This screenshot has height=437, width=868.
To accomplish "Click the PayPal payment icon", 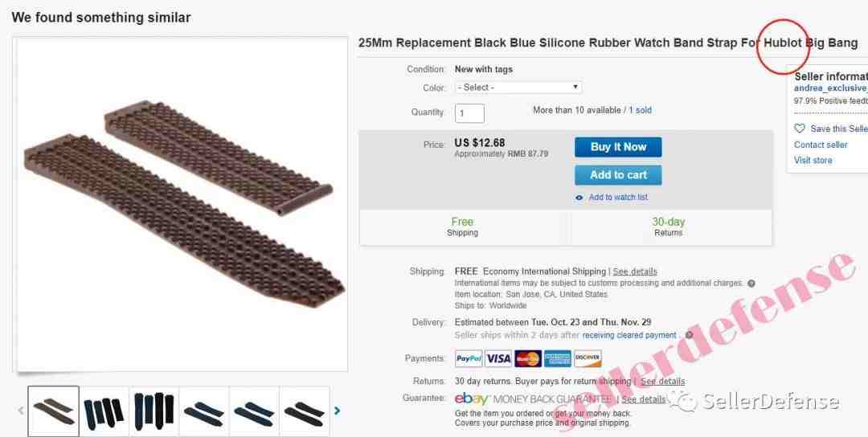I will click(469, 358).
